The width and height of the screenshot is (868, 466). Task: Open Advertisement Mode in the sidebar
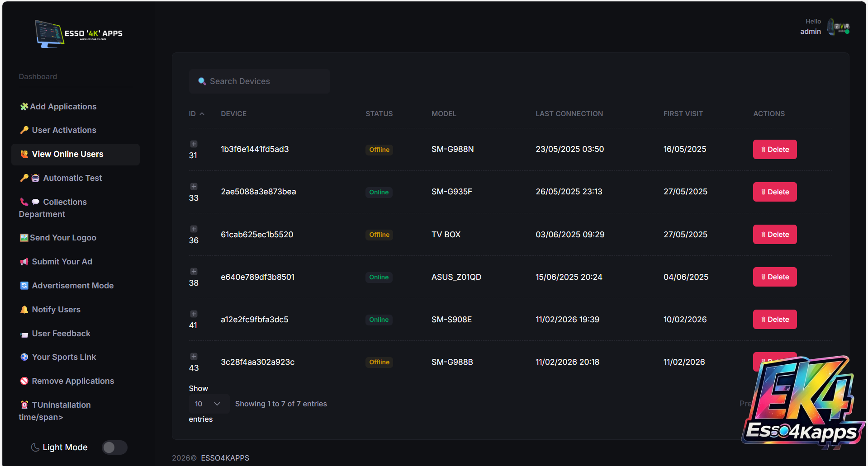click(72, 286)
